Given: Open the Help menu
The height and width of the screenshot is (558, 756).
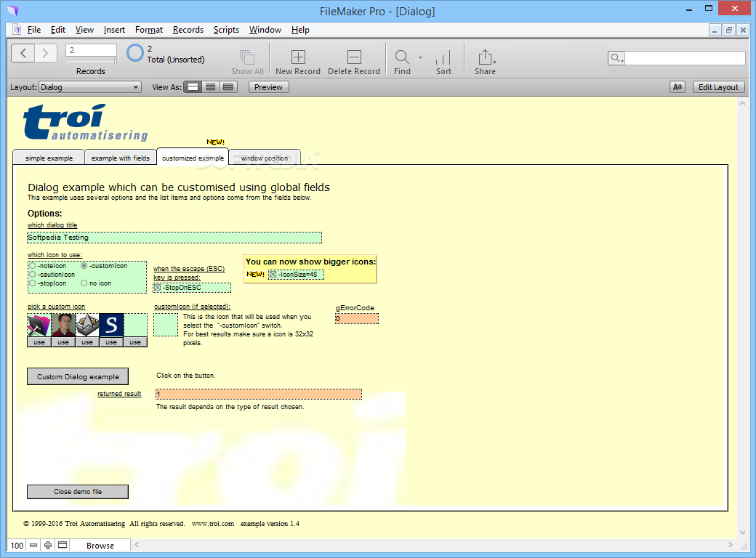Looking at the screenshot, I should [300, 30].
